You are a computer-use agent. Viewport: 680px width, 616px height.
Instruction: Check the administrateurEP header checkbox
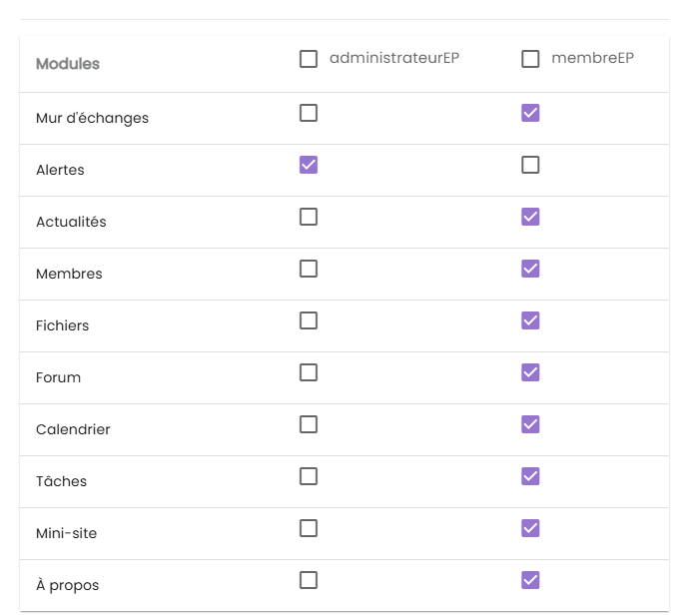309,59
